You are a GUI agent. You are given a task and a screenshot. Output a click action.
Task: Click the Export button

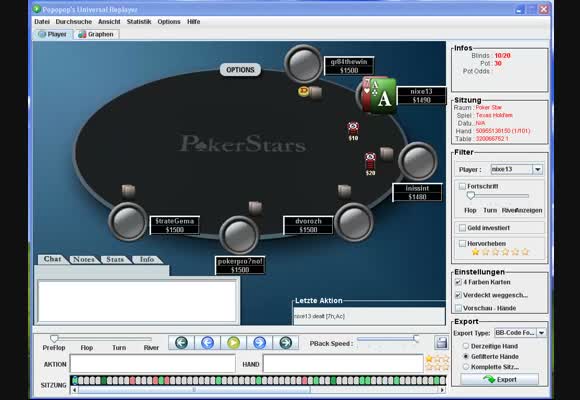[x=499, y=379]
